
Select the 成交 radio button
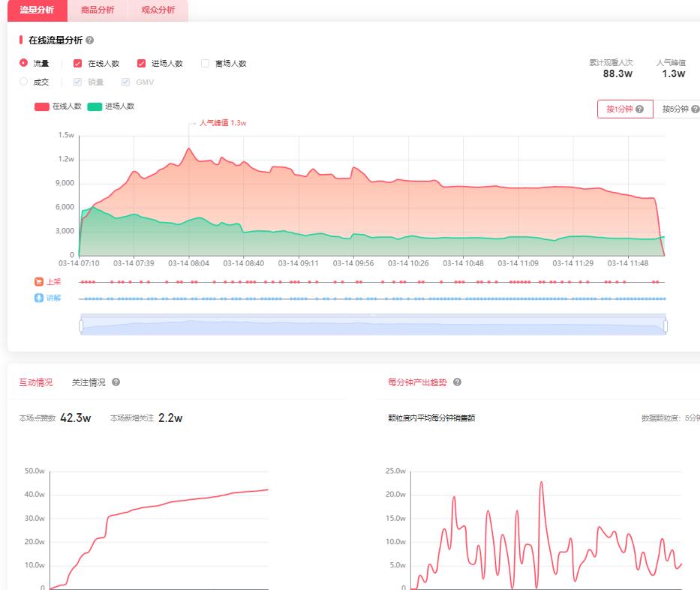pyautogui.click(x=23, y=82)
